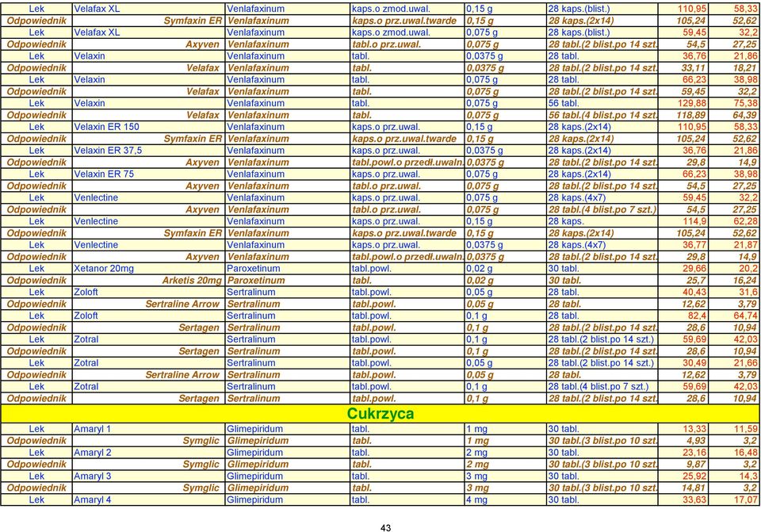Click the value '64,39'

[x=745, y=115]
